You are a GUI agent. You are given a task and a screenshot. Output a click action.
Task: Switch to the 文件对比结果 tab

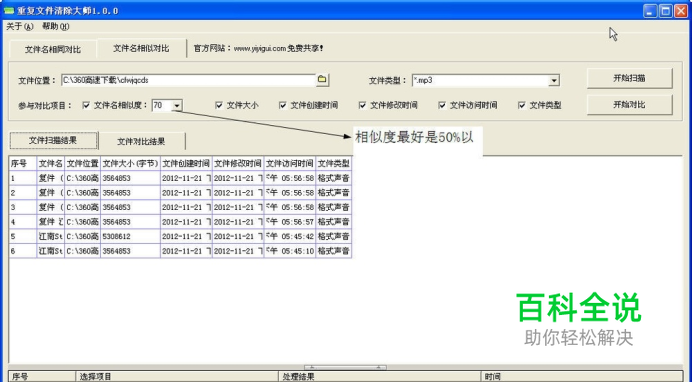(x=141, y=141)
